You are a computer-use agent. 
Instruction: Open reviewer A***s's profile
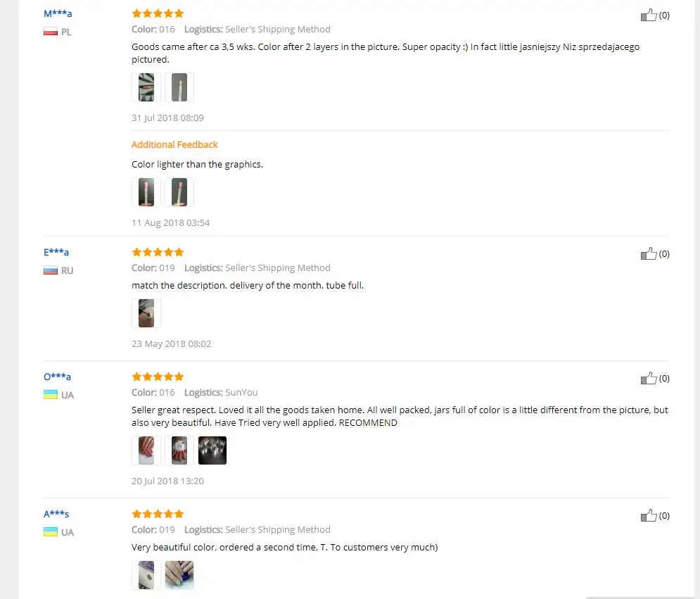pos(56,514)
